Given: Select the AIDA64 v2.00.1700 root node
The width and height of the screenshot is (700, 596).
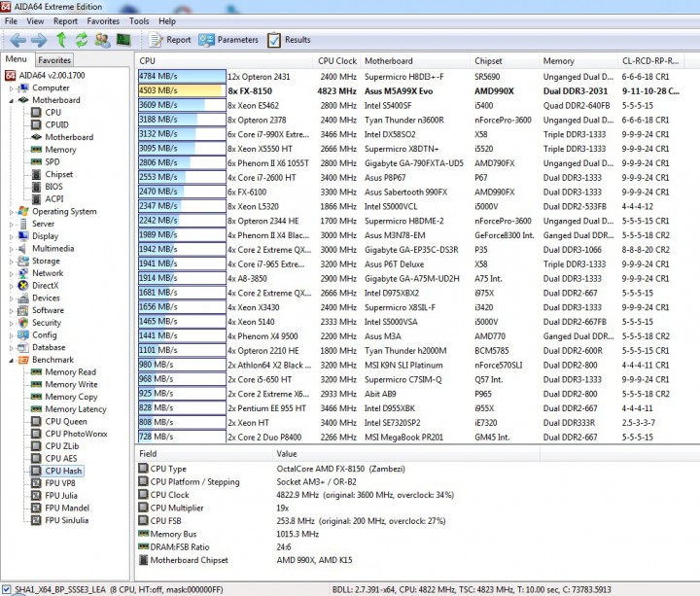Looking at the screenshot, I should (x=45, y=76).
